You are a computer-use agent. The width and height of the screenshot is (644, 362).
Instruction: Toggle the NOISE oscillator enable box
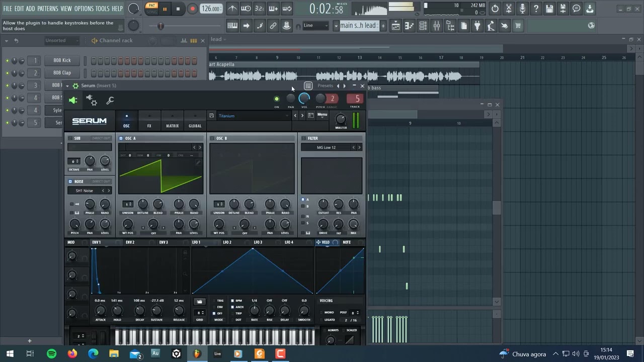70,182
